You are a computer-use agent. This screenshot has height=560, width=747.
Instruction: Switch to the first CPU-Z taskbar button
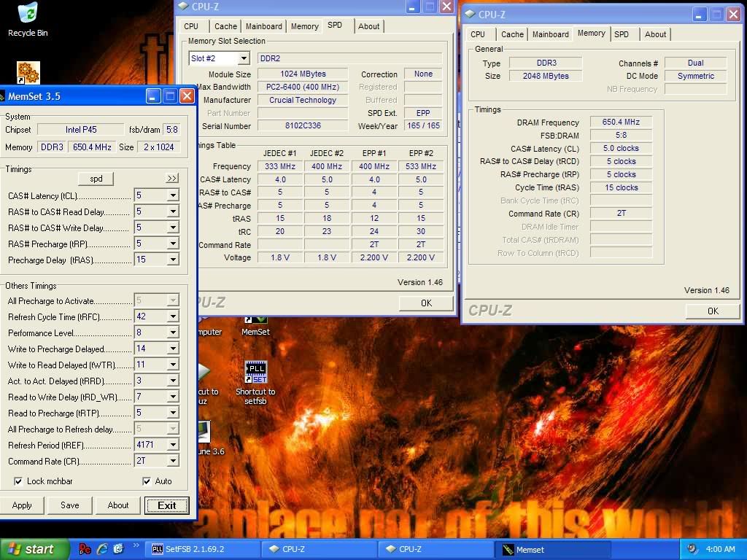coord(320,550)
